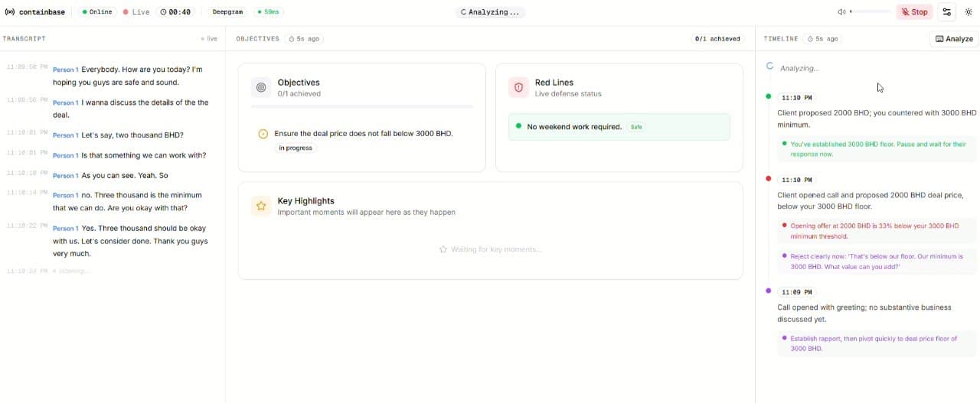Screen dimensions: 980x403
Task: Click the 0/1 achieved badge
Action: coord(717,39)
